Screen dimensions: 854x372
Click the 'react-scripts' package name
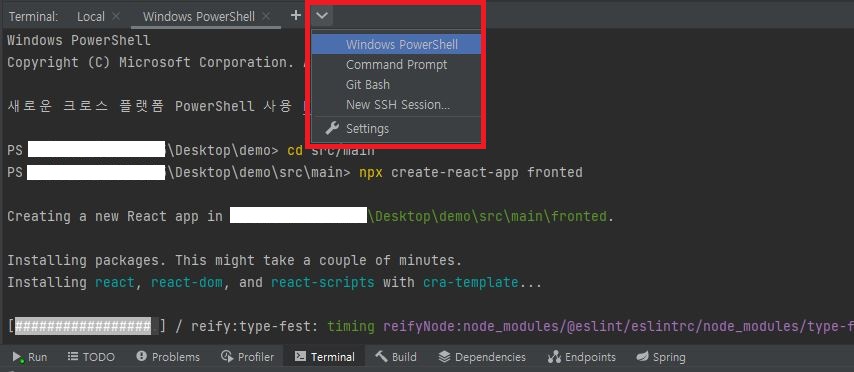click(323, 283)
